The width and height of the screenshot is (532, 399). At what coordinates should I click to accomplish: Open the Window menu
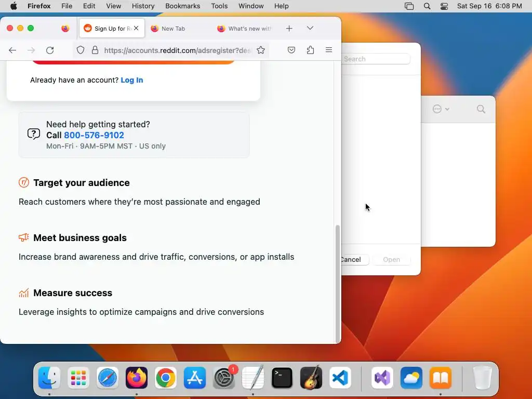pyautogui.click(x=251, y=6)
